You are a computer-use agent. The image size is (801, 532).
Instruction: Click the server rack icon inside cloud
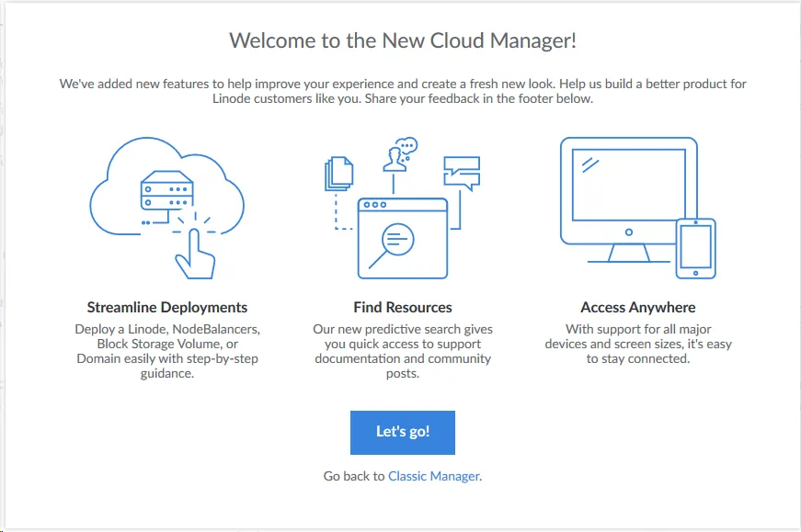click(x=167, y=190)
